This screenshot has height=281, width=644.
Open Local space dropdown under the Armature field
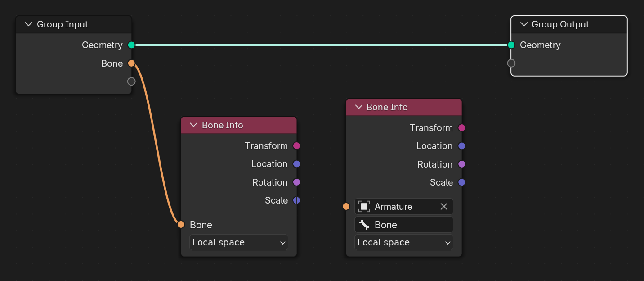404,242
